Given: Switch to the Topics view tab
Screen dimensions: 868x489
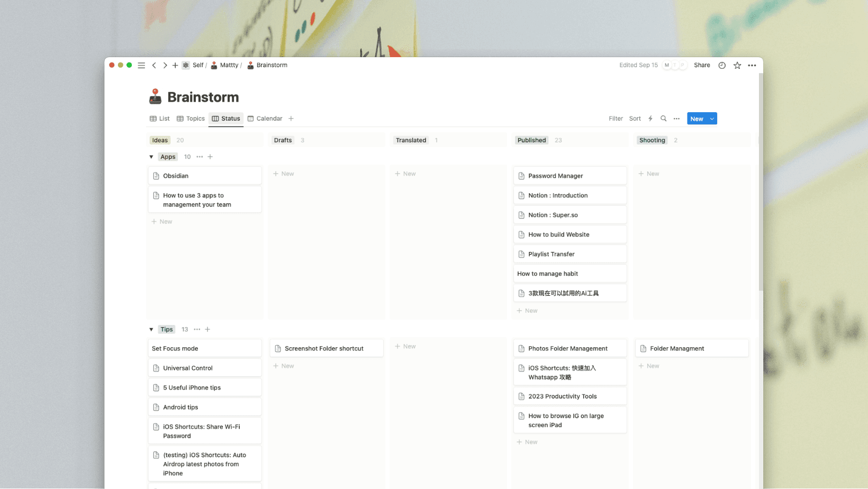Looking at the screenshot, I should tap(191, 119).
